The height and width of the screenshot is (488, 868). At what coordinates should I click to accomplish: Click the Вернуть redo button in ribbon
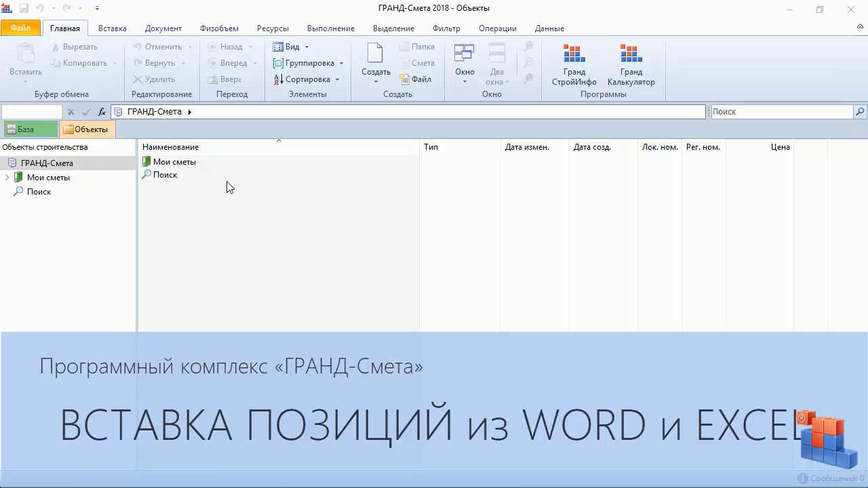pyautogui.click(x=154, y=63)
